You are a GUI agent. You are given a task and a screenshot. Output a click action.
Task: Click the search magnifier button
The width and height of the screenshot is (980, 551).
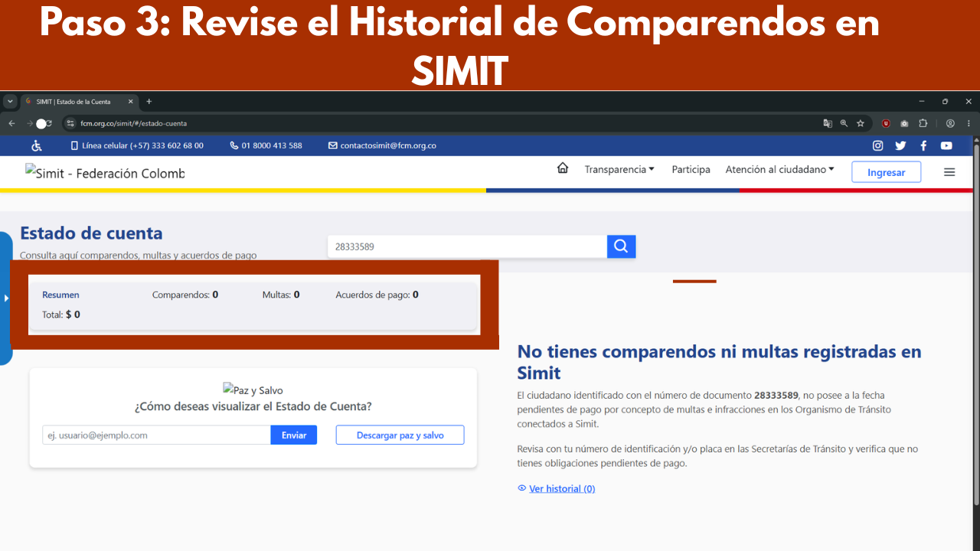click(x=621, y=246)
